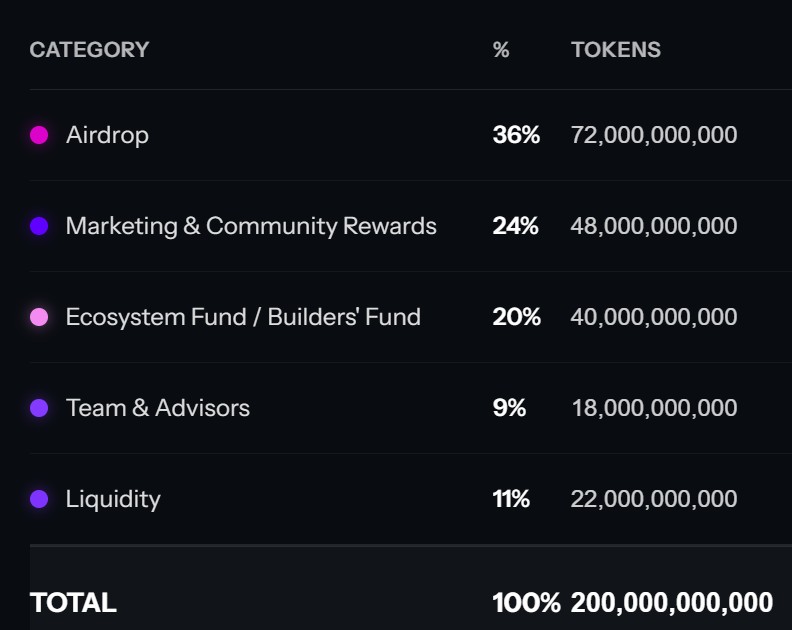
Task: Click the 200,000,000,000 total tokens value
Action: [x=672, y=603]
